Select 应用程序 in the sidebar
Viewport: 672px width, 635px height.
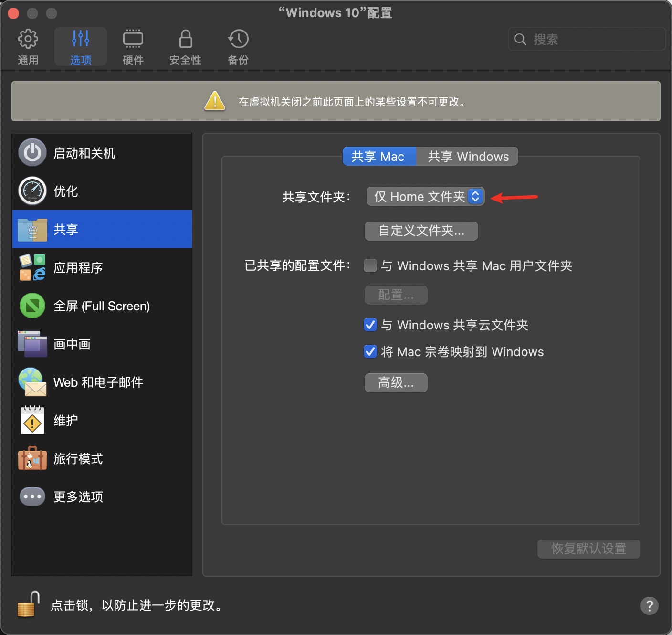coord(102,267)
